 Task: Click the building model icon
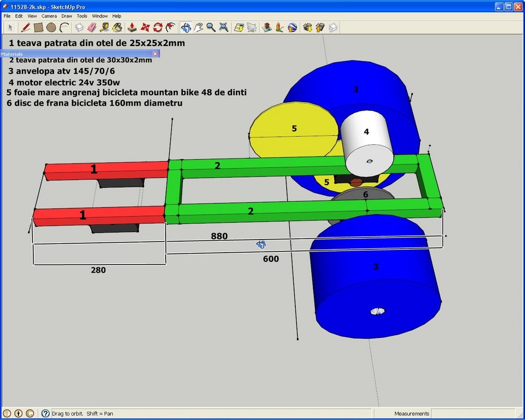click(x=267, y=27)
